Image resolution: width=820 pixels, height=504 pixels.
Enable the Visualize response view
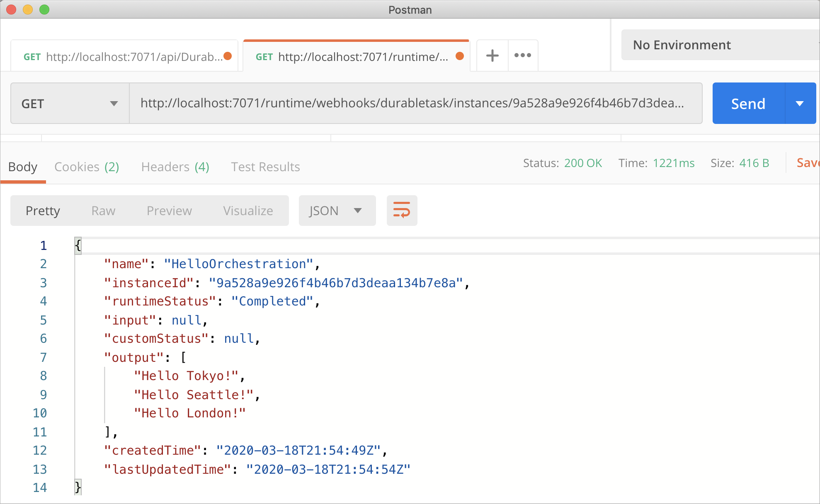(x=247, y=211)
